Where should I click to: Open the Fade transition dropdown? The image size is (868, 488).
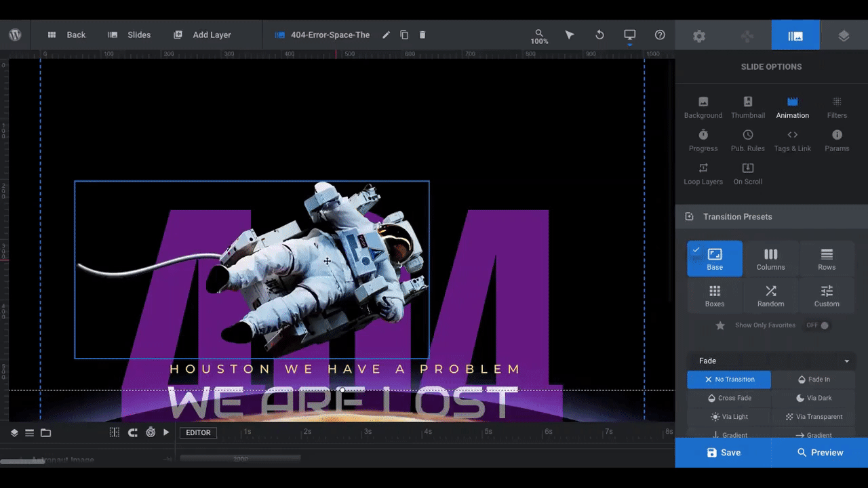point(772,361)
